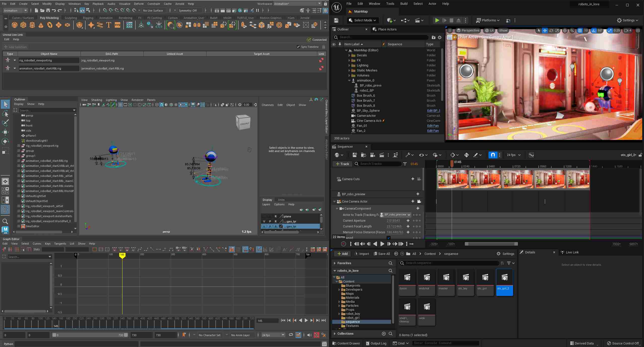644x347 pixels.
Task: Switch to the Sculpting shelf tab in Maya
Action: tap(70, 18)
